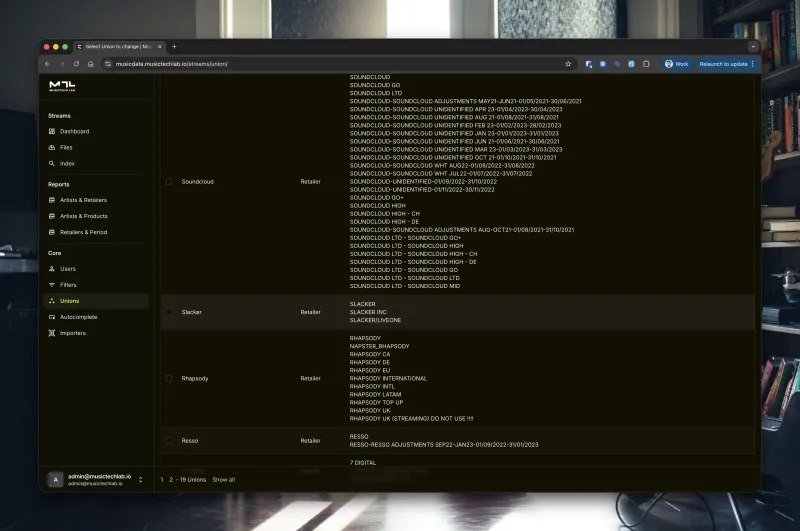Tick the Rhapsody union checkbox
The width and height of the screenshot is (800, 531).
(x=169, y=378)
